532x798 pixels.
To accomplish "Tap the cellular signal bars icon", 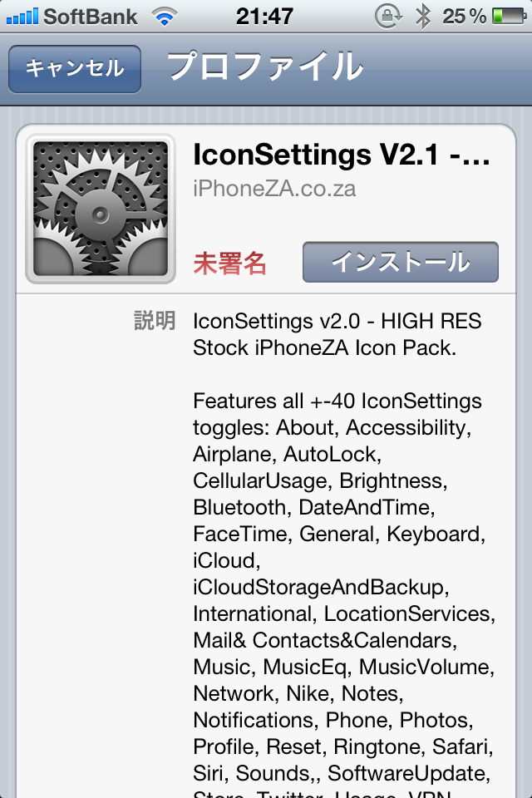I will [x=22, y=17].
